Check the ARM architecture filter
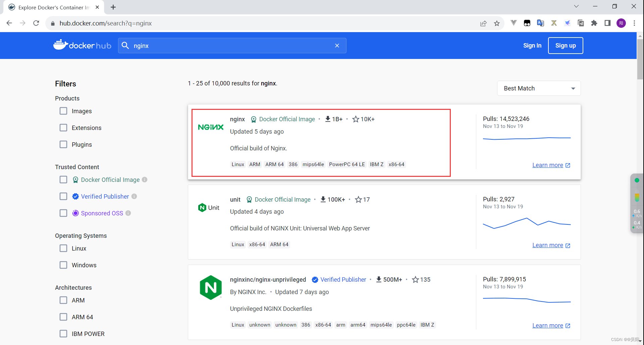This screenshot has height=345, width=644. [x=63, y=300]
